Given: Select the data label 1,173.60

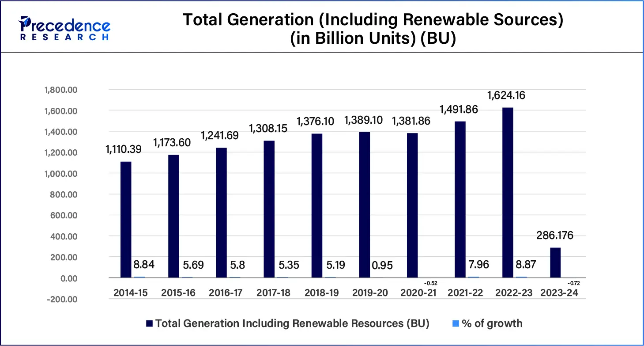Looking at the screenshot, I should click(x=172, y=143).
